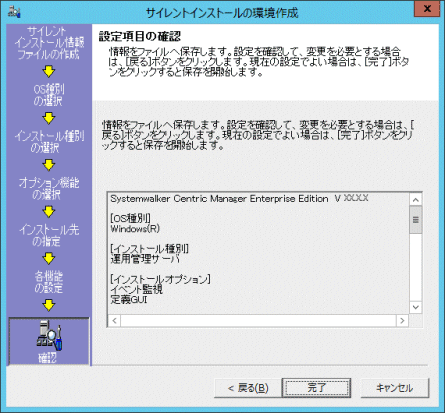
Task: Click the installer icon in the title bar
Action: 14,12
